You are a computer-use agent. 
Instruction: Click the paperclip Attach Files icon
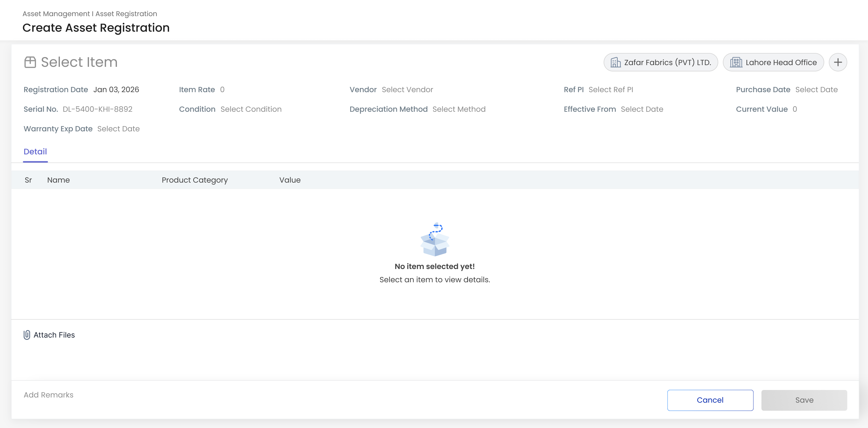(x=27, y=335)
